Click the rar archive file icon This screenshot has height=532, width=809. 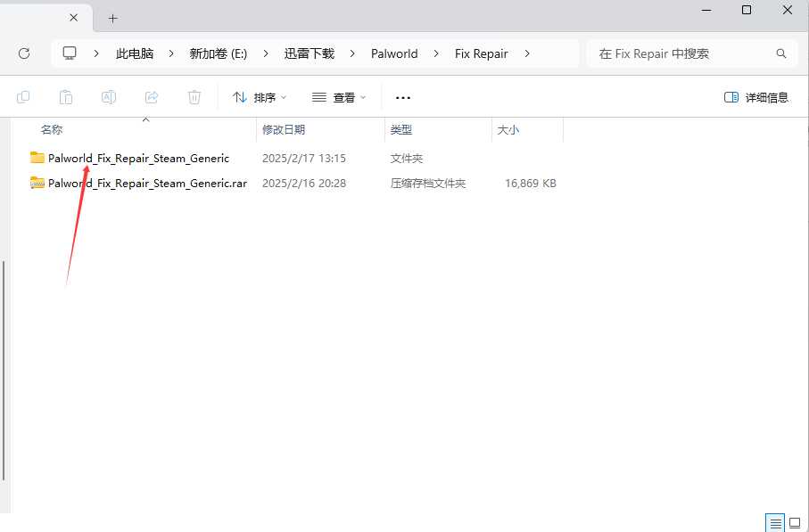click(37, 183)
